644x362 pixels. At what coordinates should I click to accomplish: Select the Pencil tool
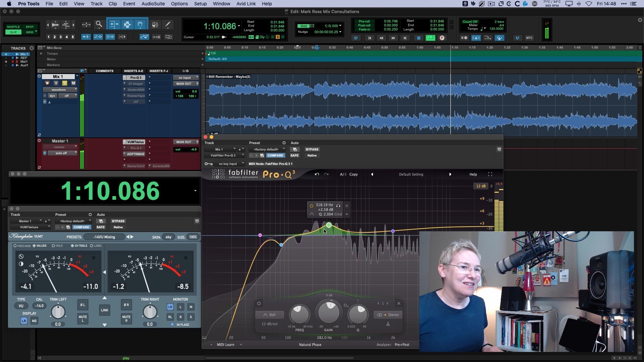(x=168, y=24)
